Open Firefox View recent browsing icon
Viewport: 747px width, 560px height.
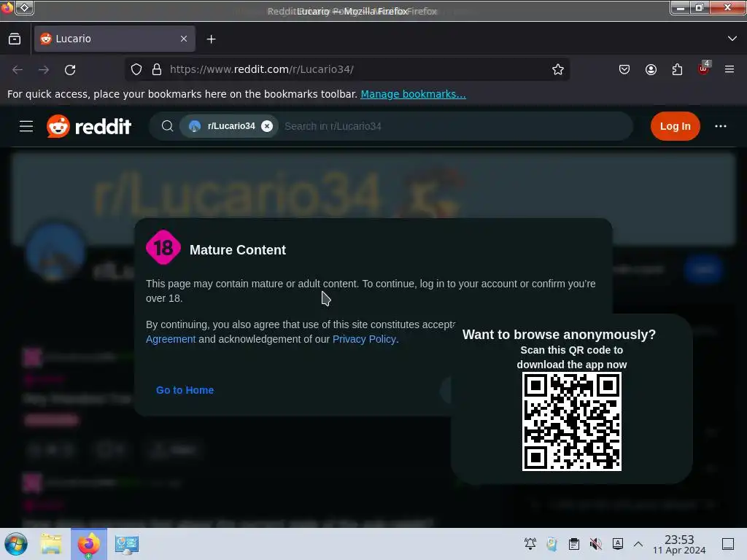[x=15, y=39]
